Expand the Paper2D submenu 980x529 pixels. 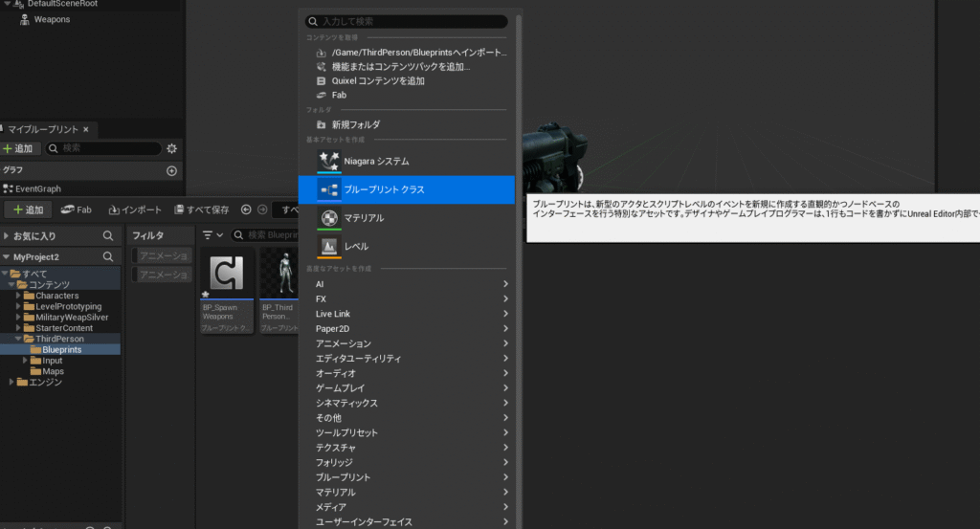(x=406, y=328)
